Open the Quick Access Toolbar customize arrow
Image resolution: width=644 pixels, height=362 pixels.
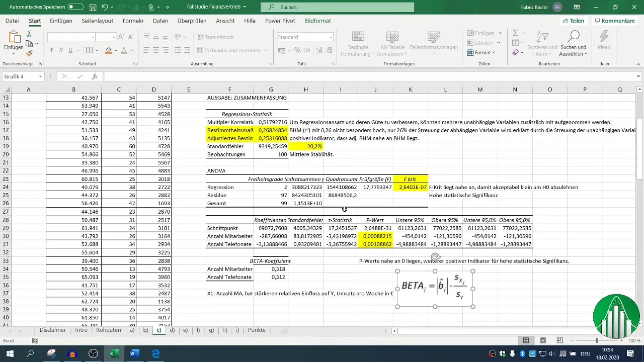tap(168, 8)
